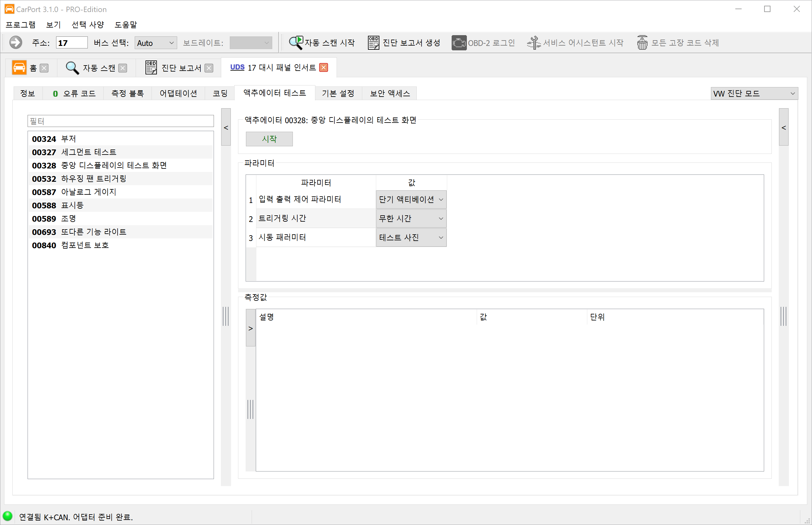Collapse the actuator list with the < button

226,127
